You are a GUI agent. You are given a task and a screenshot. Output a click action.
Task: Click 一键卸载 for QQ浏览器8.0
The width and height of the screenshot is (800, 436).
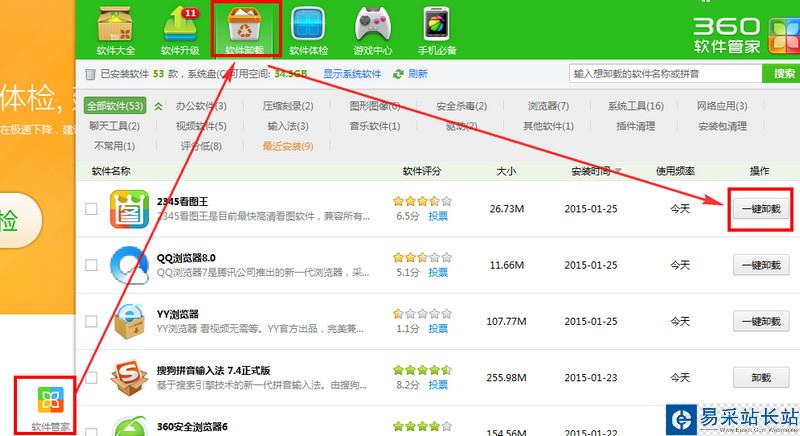pyautogui.click(x=761, y=265)
